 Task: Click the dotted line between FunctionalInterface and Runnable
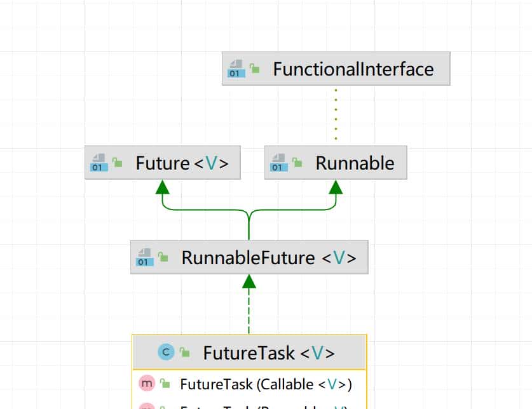click(336, 114)
